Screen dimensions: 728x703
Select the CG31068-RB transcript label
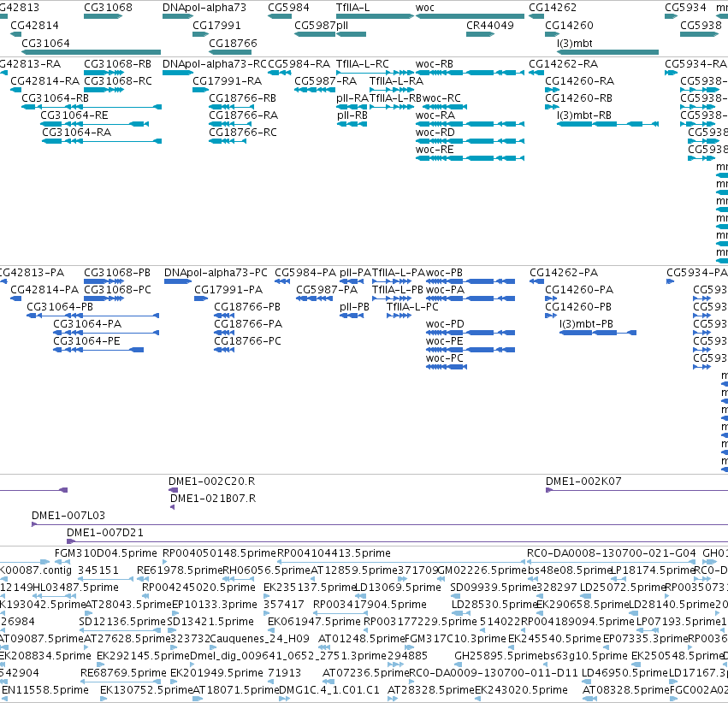(117, 63)
